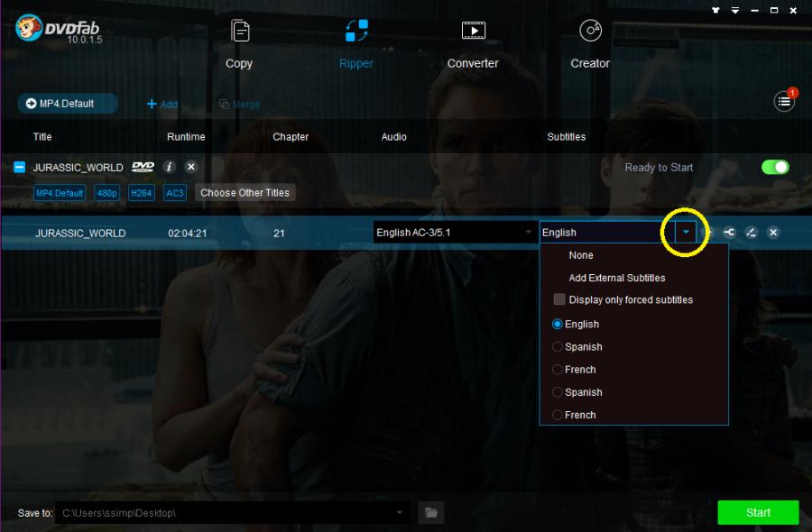The width and height of the screenshot is (812, 532).
Task: Close the DVDFab window
Action: (793, 10)
